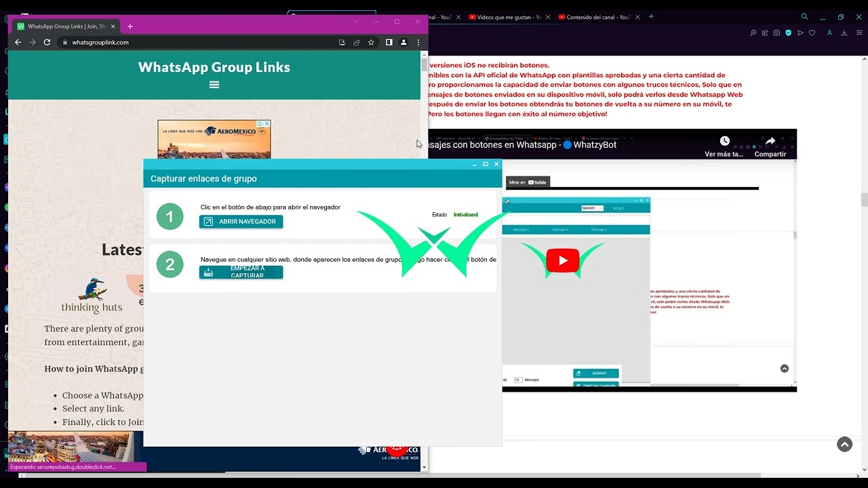
Task: Click the WhatsApp Group Links site title
Action: tap(214, 67)
